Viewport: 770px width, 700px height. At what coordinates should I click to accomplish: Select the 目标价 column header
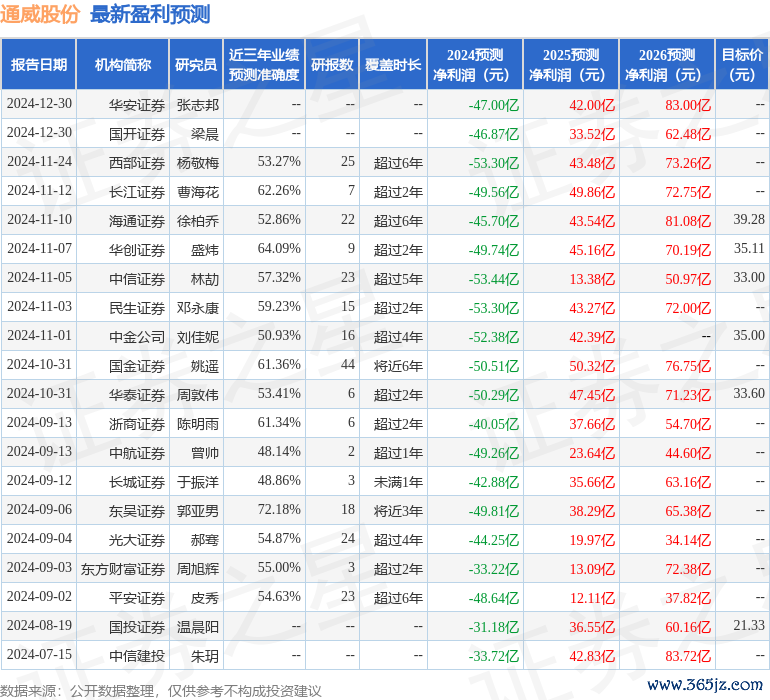[742, 64]
